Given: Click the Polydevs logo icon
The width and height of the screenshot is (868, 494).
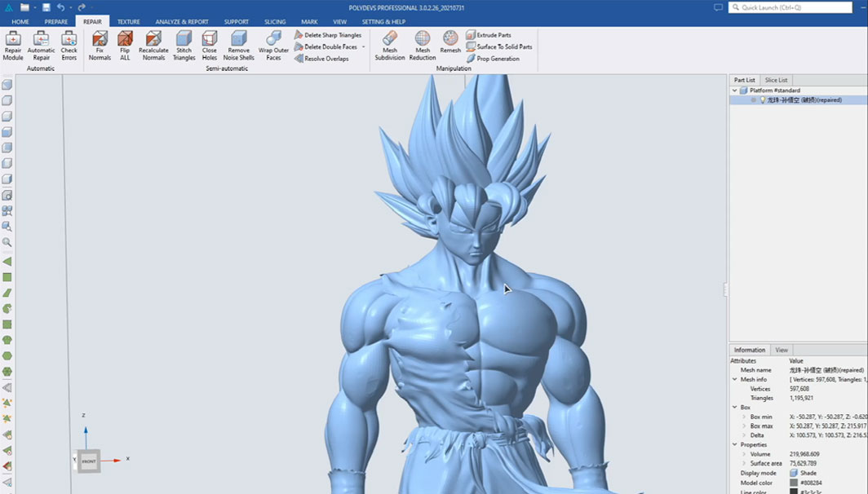Looking at the screenshot, I should tap(8, 7).
